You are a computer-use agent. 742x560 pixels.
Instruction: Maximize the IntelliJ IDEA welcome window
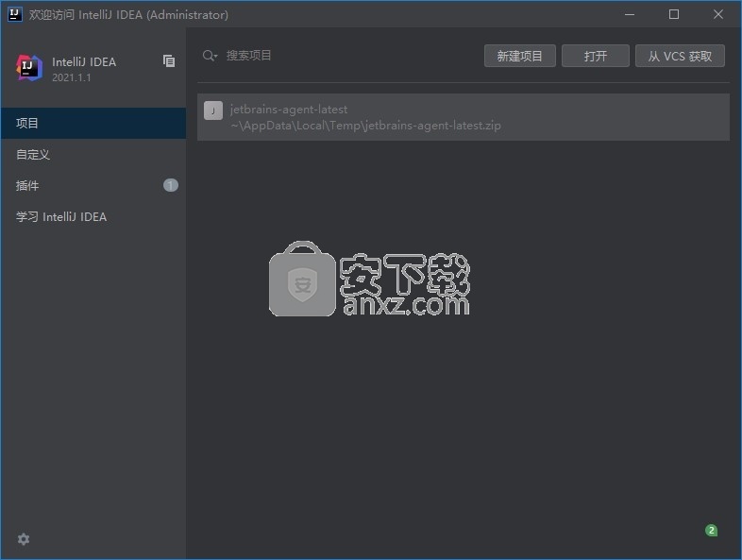pyautogui.click(x=674, y=14)
